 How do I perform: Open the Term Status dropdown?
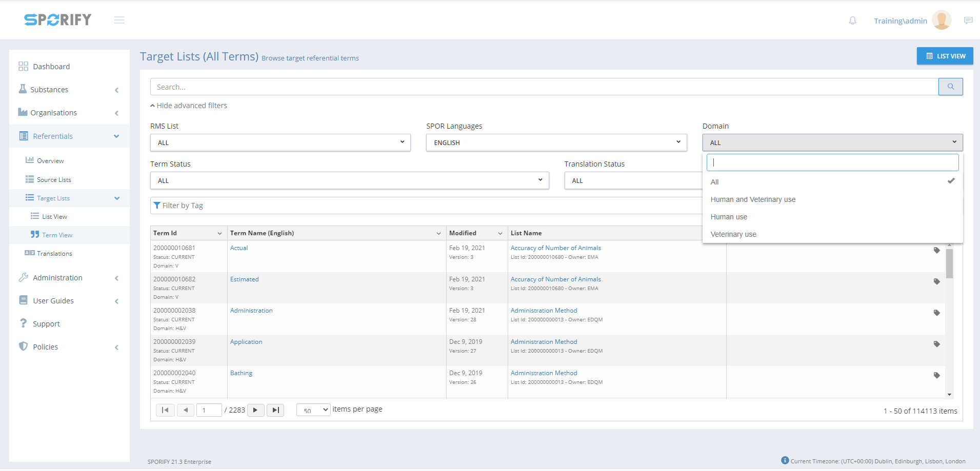349,180
